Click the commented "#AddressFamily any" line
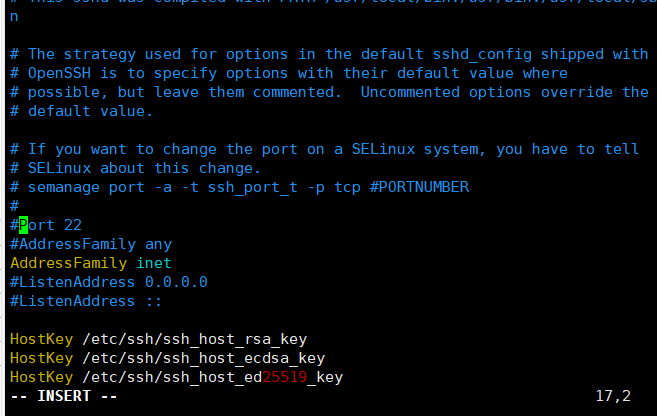 (x=91, y=244)
